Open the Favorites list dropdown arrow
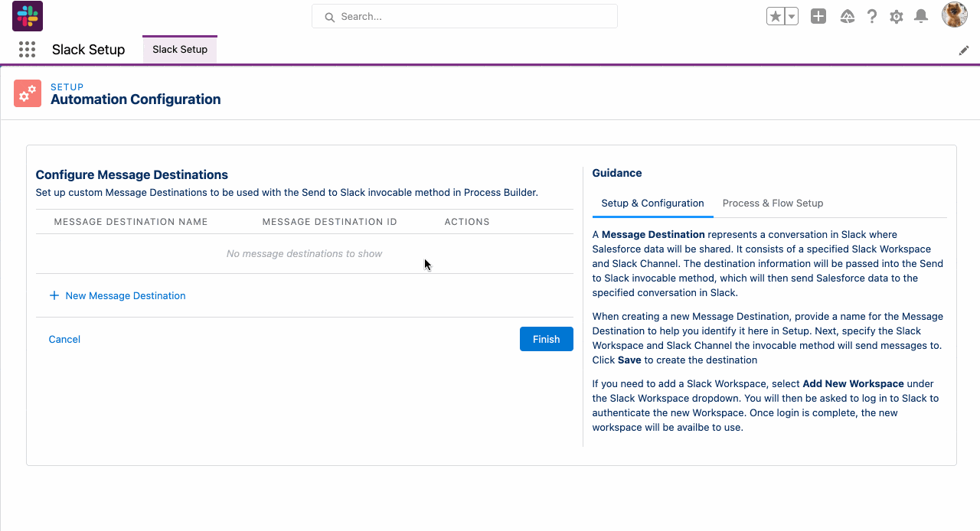 tap(792, 16)
